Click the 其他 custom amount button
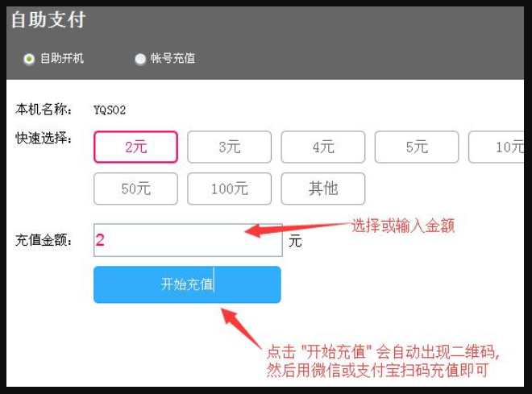This screenshot has width=532, height=394. coord(323,189)
